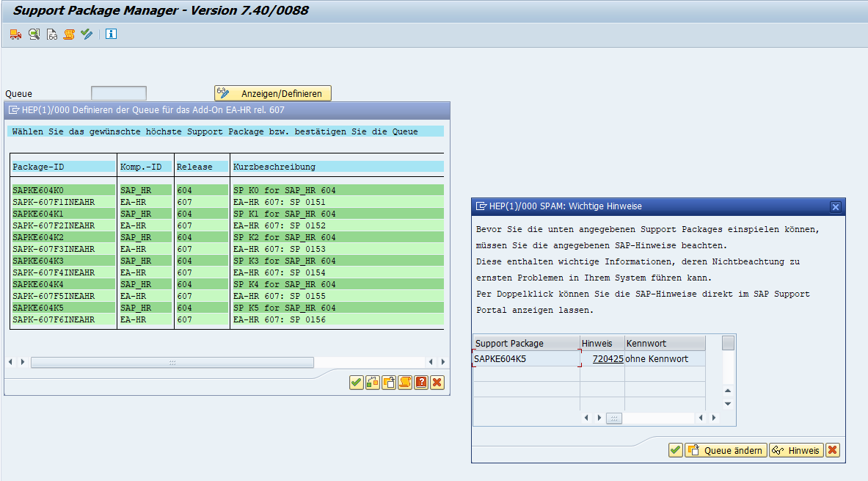Click the Komp.-ID column header
This screenshot has width=868, height=481.
[x=145, y=167]
